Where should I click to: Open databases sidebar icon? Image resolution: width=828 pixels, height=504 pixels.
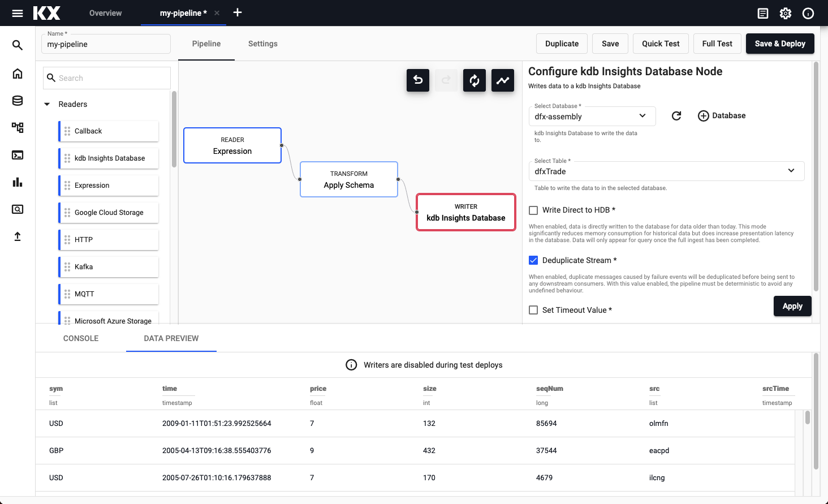click(x=18, y=101)
